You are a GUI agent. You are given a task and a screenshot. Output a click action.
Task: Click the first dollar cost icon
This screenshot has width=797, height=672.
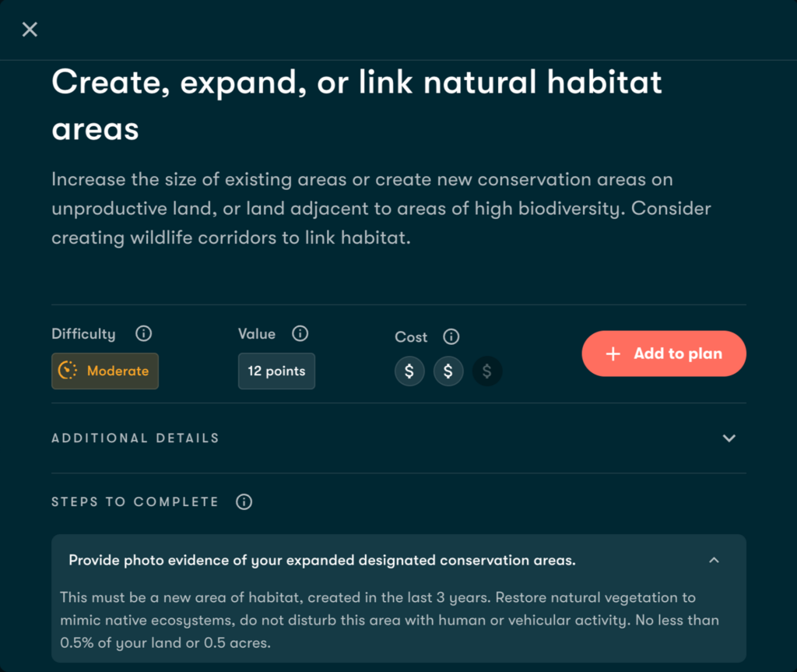pos(409,371)
